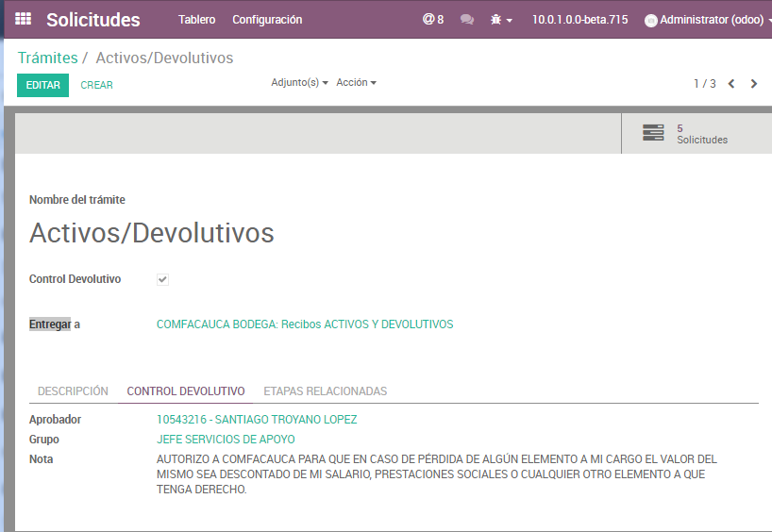Screen dimensions: 772x532
Task: Open the Trámites breadcrumb link
Action: point(47,58)
